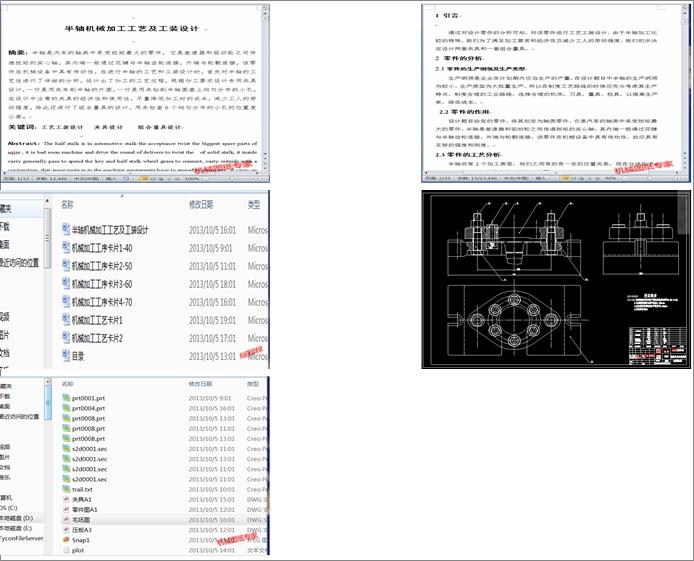This screenshot has width=694, height=561.
Task: Select the 毛坯图 DWG file icon
Action: (x=66, y=520)
